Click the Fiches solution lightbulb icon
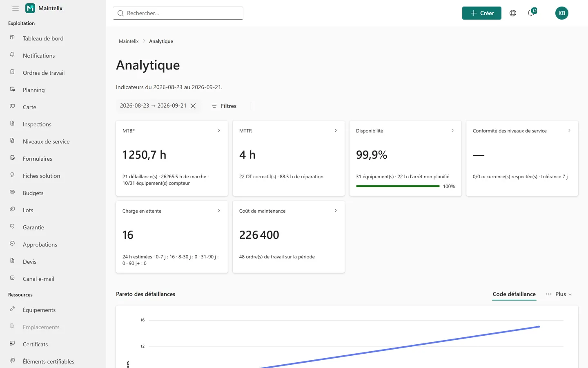The width and height of the screenshot is (588, 368). 12,175
